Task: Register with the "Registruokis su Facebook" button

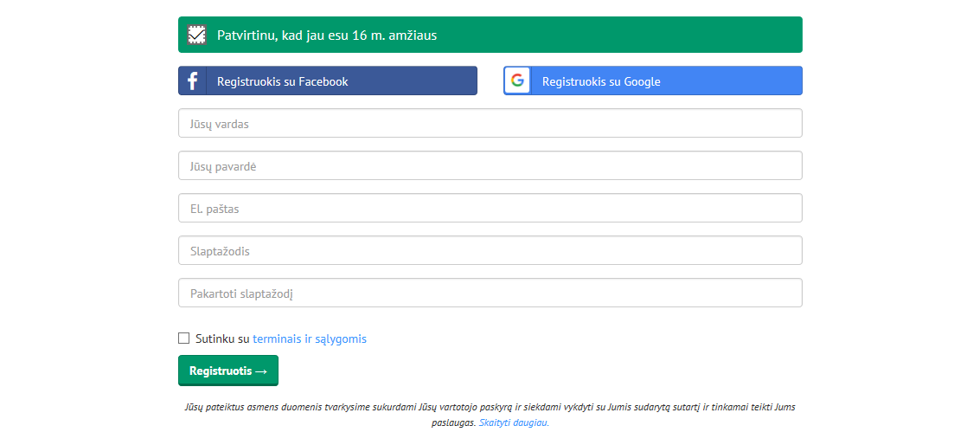Action: point(328,81)
